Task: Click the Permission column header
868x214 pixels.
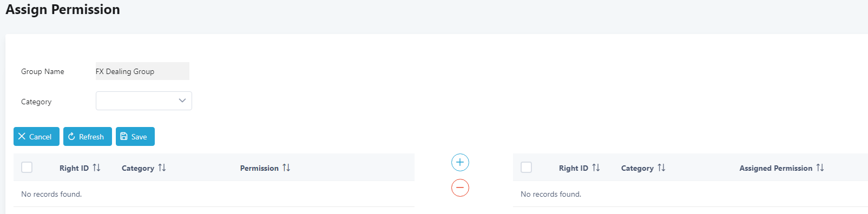Action: coord(259,168)
